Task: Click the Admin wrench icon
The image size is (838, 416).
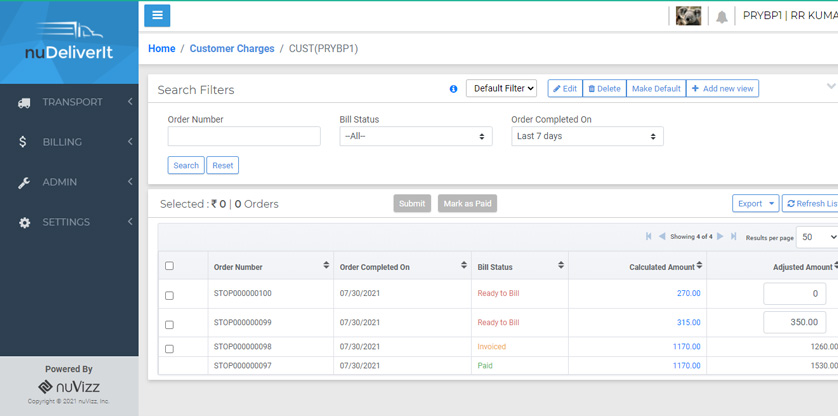Action: coord(24,183)
